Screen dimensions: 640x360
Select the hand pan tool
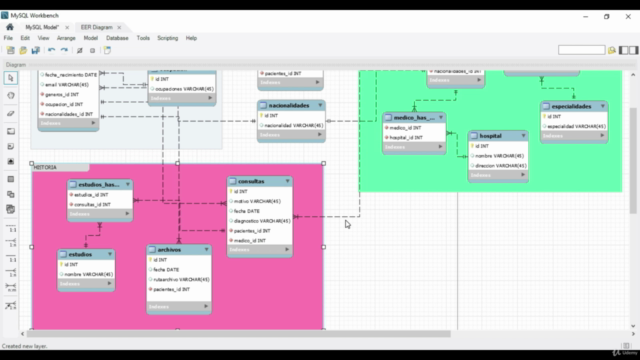pos(11,96)
